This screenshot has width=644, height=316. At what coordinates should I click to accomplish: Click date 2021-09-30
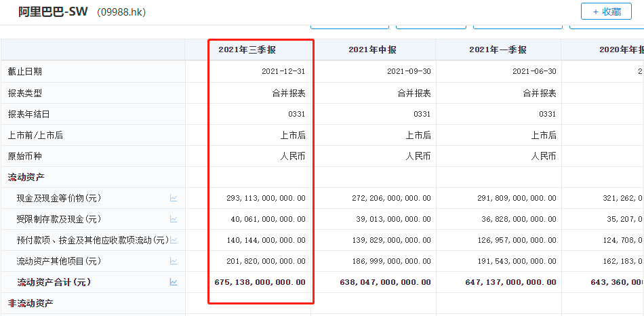click(x=409, y=71)
